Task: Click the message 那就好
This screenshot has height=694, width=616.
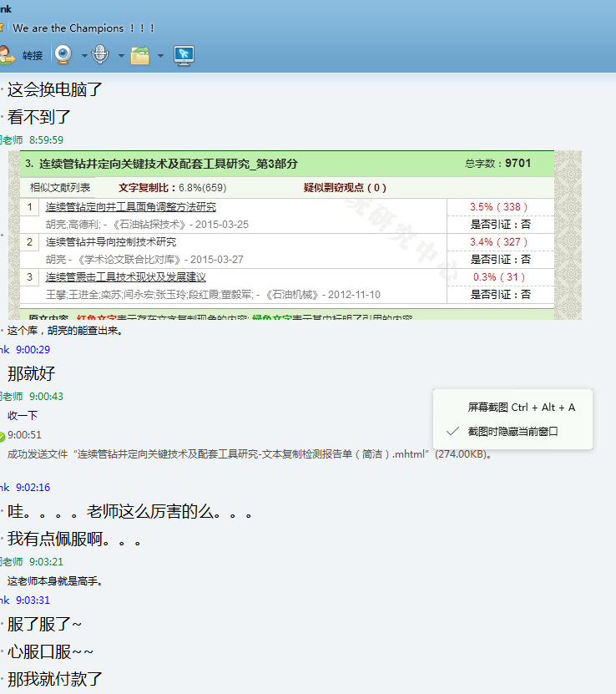Action: point(31,373)
